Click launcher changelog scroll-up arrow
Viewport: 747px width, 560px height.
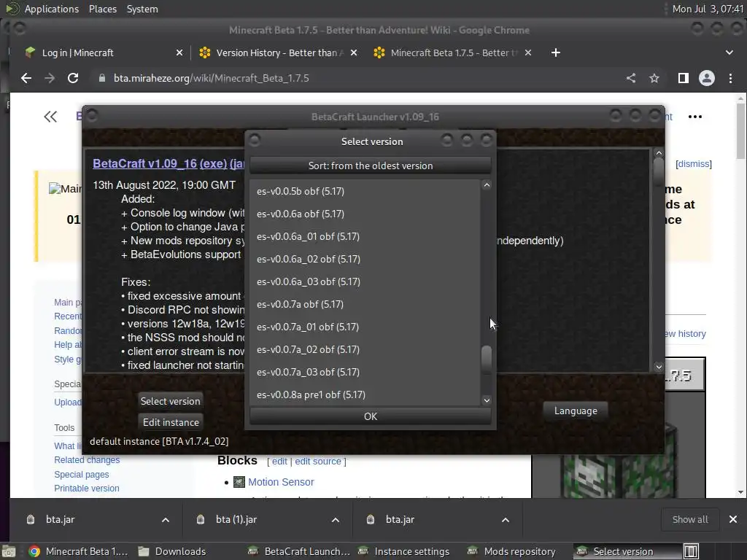point(659,153)
